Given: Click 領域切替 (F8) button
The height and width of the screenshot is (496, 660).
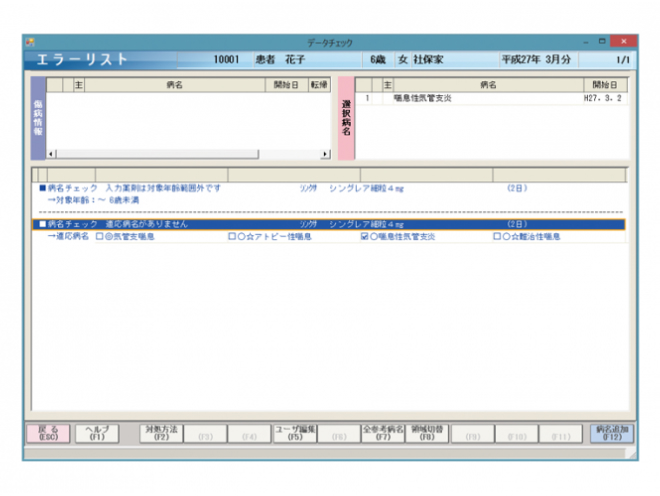Looking at the screenshot, I should (x=427, y=433).
